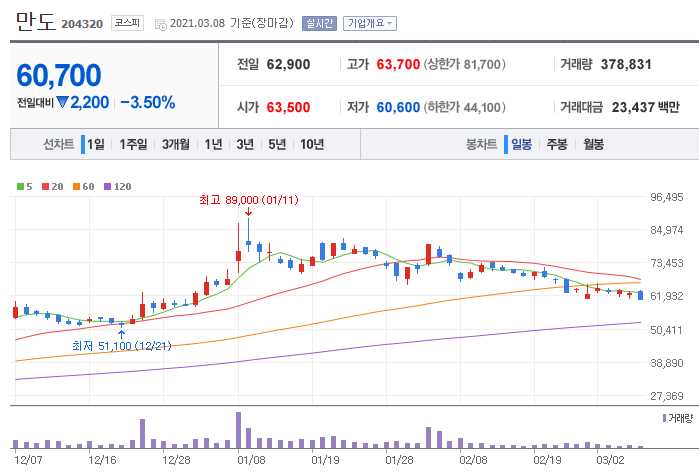The height and width of the screenshot is (473, 699).
Task: Click the 고가 value 63,700
Action: click(x=398, y=64)
